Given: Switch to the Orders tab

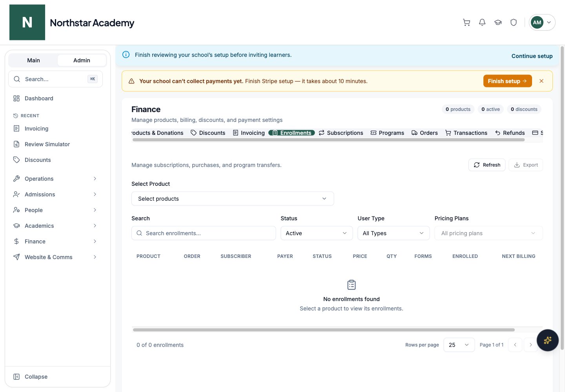Looking at the screenshot, I should (x=425, y=133).
